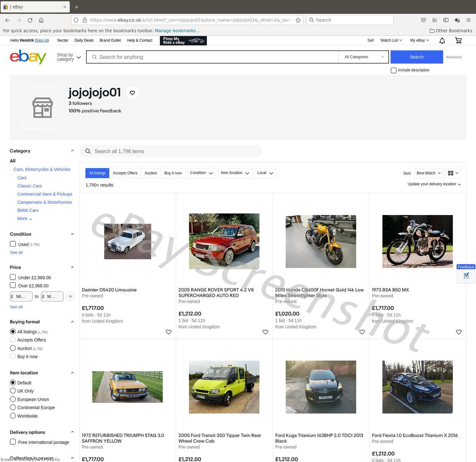The height and width of the screenshot is (462, 476).
Task: Open the Classic Cars category link
Action: 30,186
